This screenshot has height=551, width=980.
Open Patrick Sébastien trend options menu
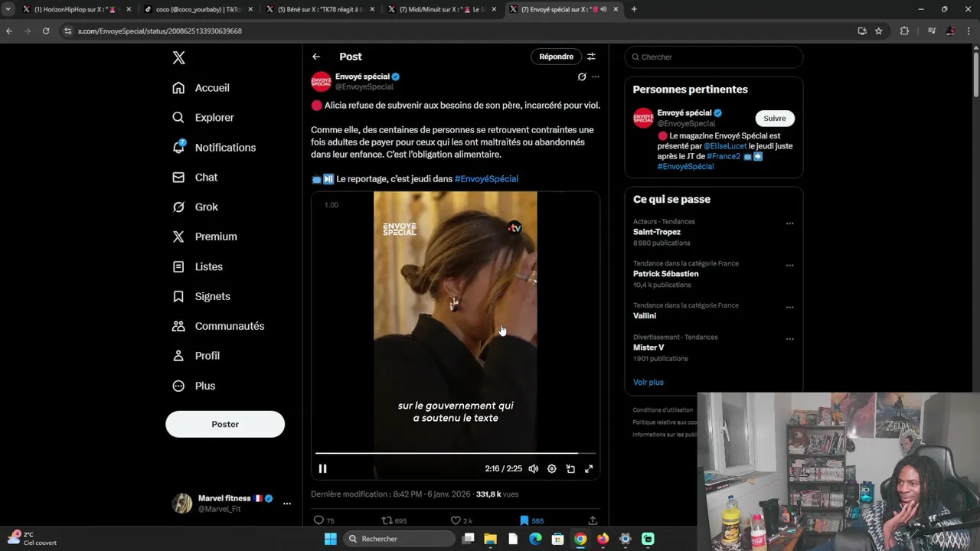pyautogui.click(x=790, y=266)
